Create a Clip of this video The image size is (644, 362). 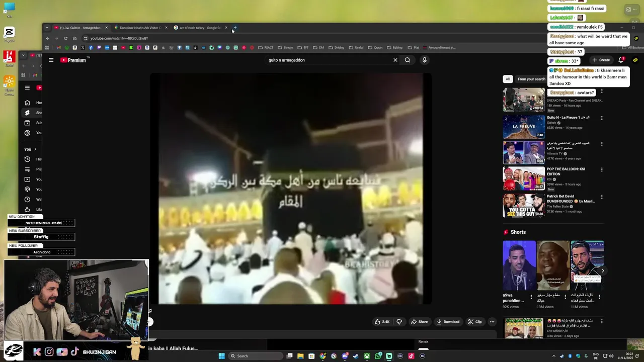[474, 322]
